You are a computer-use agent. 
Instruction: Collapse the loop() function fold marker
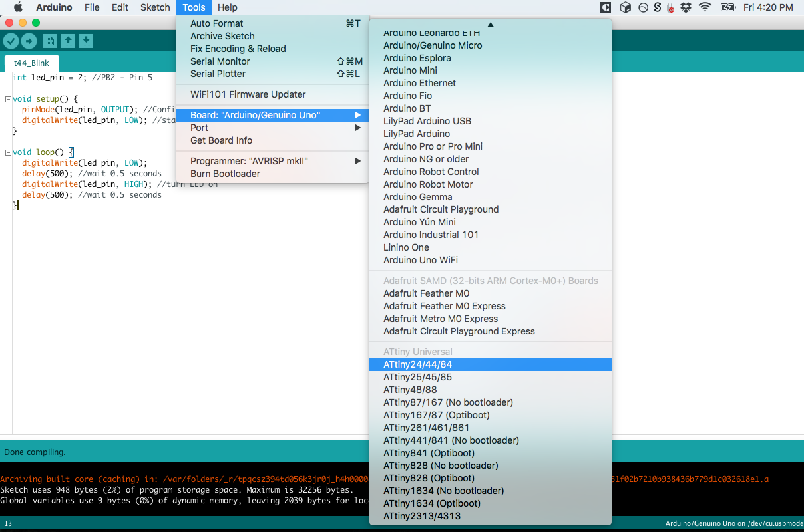(x=7, y=152)
